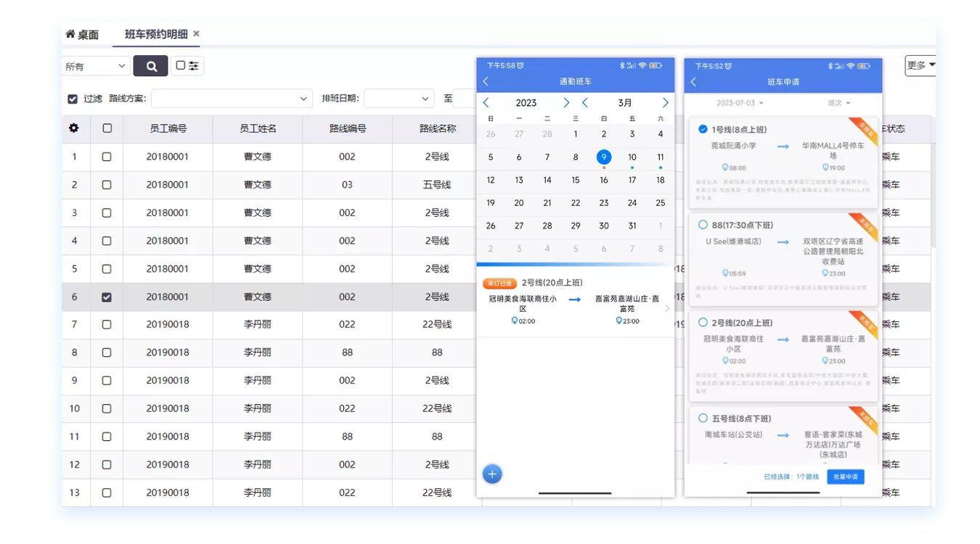Screen dimensions: 980x544
Task: Switch to the 桌面 tab
Action: pyautogui.click(x=82, y=34)
